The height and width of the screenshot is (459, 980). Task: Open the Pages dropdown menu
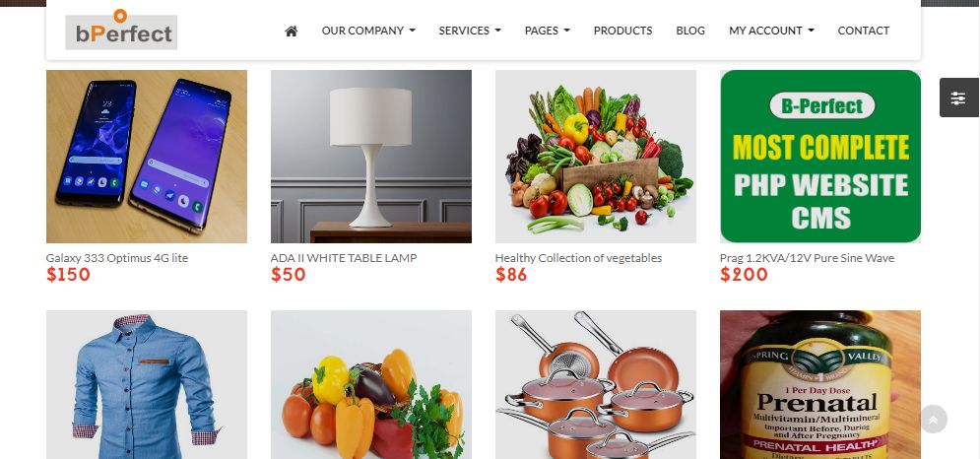tap(548, 31)
